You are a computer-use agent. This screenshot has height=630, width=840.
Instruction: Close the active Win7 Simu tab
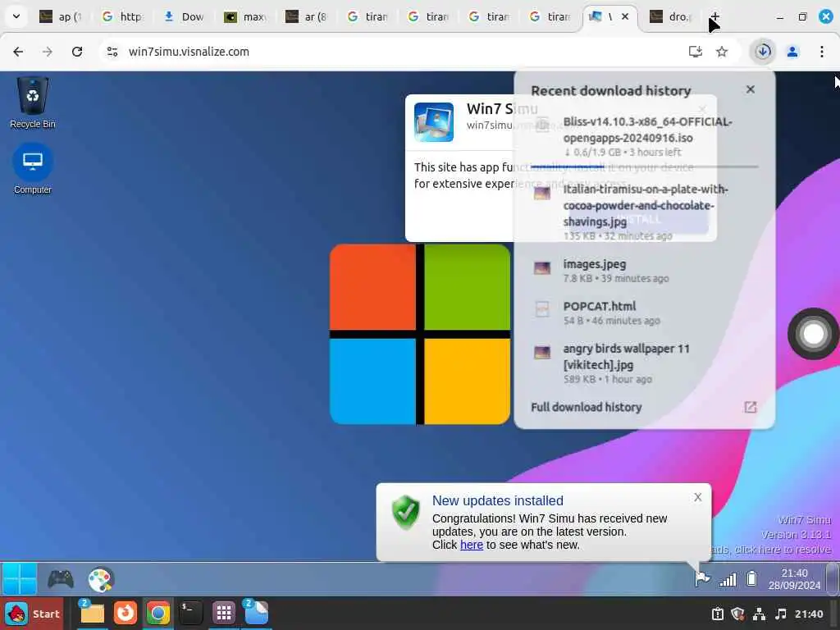pos(624,16)
